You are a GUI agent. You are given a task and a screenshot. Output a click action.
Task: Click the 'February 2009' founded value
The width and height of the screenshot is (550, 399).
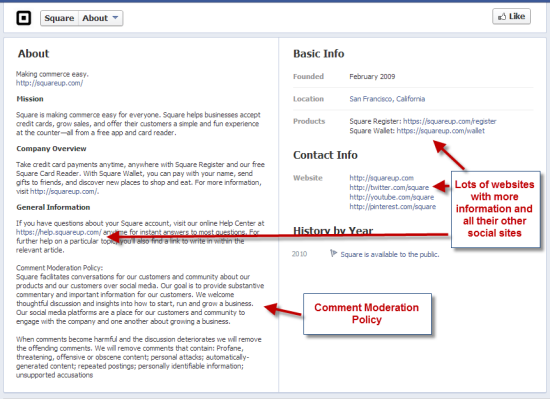372,76
